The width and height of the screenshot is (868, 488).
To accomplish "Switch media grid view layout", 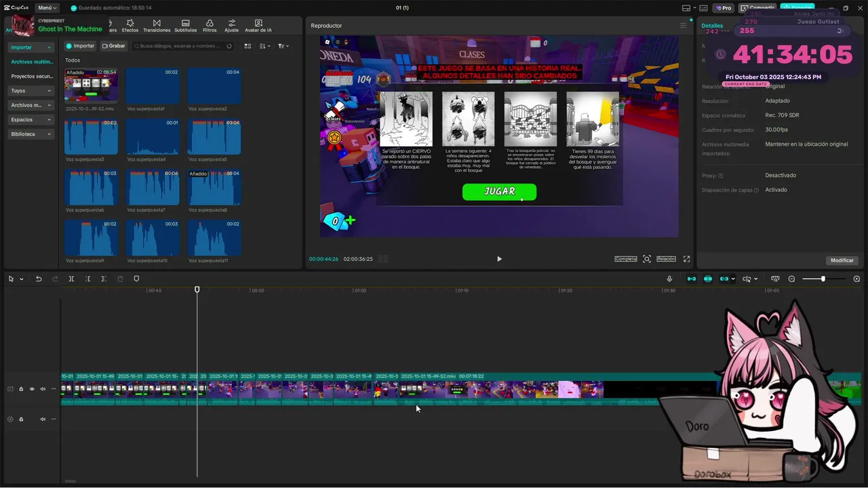I will (248, 46).
